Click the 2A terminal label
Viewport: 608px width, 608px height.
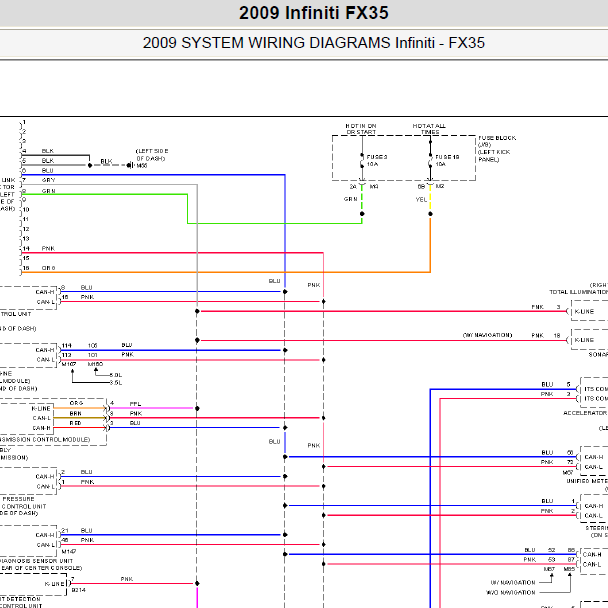click(x=353, y=187)
